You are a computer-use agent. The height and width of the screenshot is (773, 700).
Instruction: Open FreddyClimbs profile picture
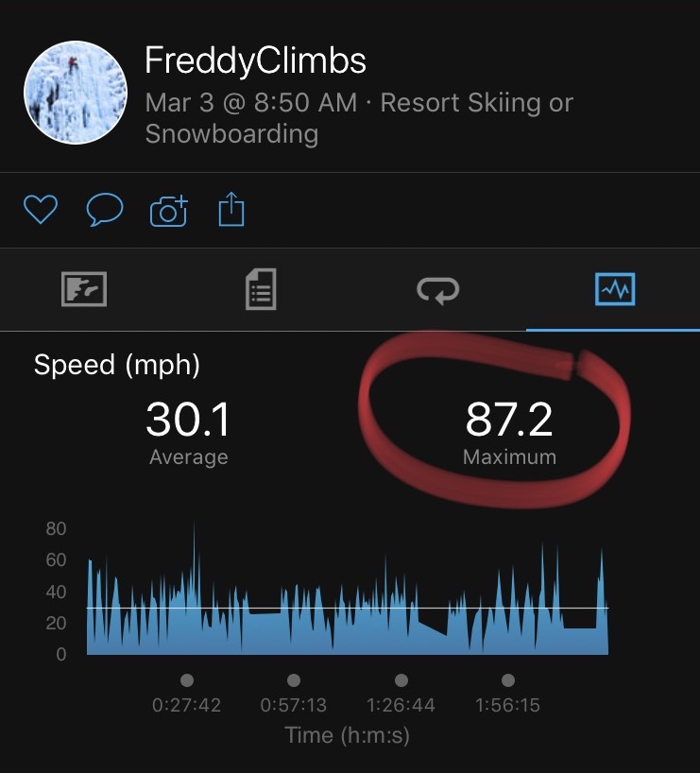point(76,93)
